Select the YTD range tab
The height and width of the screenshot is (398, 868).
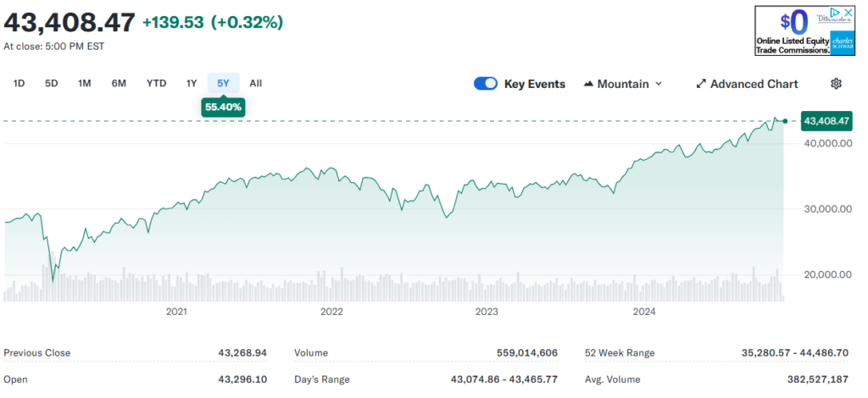coord(156,83)
